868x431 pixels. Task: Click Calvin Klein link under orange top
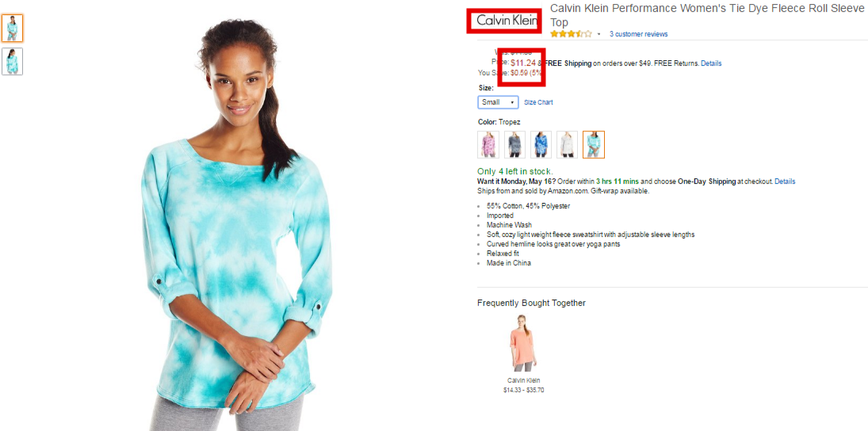[524, 380]
